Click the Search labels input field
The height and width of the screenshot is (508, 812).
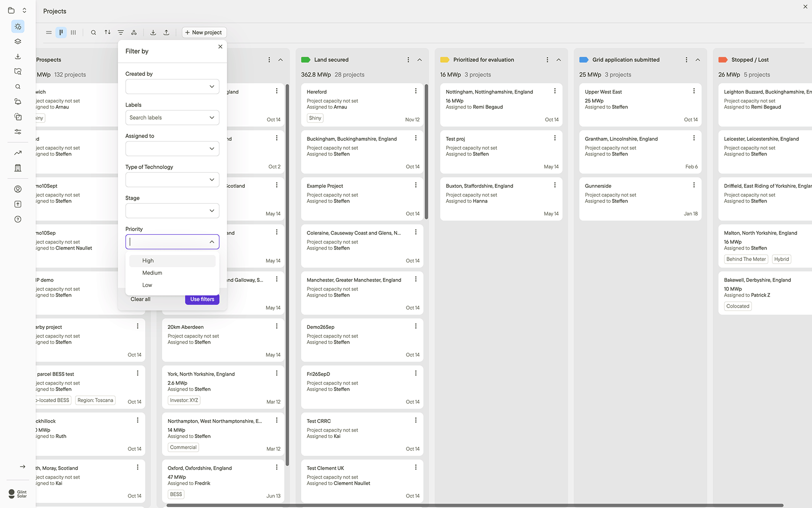pyautogui.click(x=167, y=118)
